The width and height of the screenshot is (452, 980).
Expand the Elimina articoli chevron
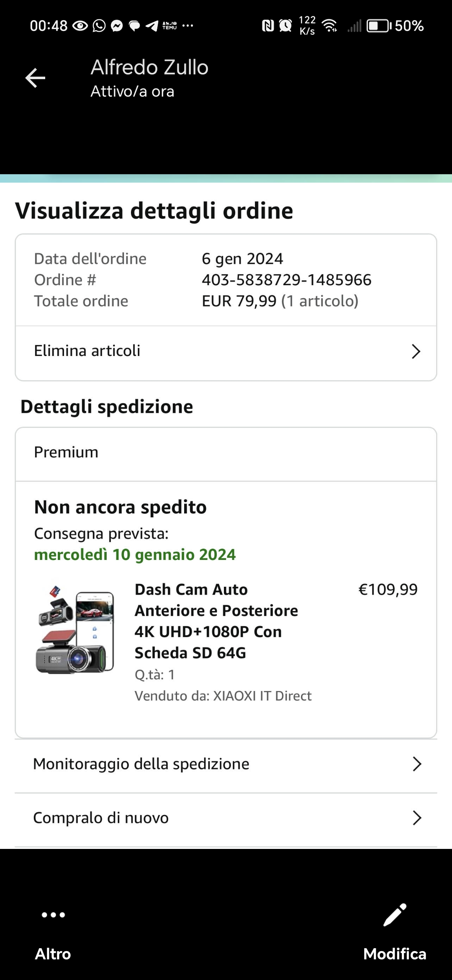point(416,351)
